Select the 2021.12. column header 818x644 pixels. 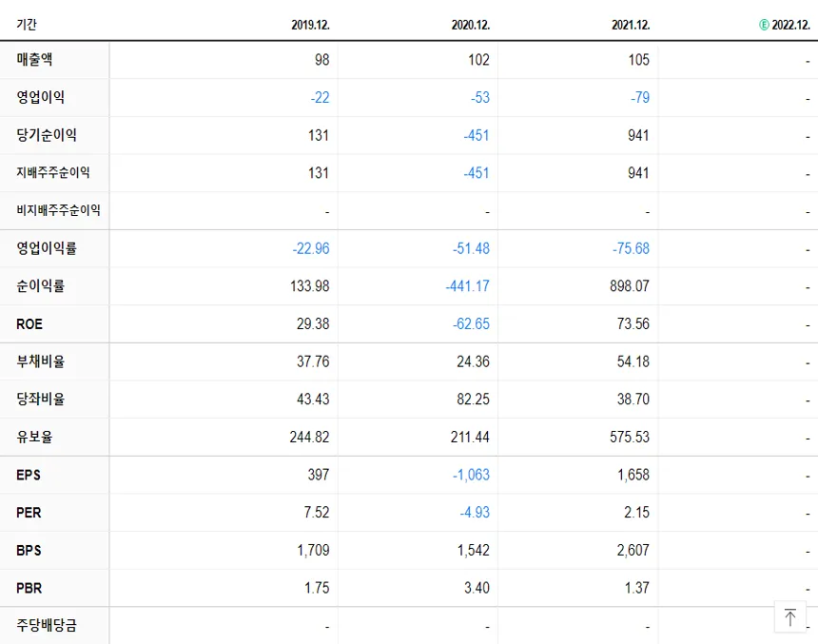pos(631,25)
